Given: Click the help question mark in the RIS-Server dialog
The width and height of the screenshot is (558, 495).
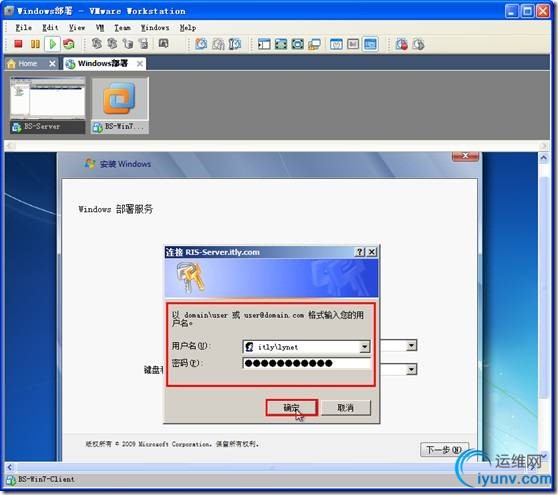Looking at the screenshot, I should point(360,252).
